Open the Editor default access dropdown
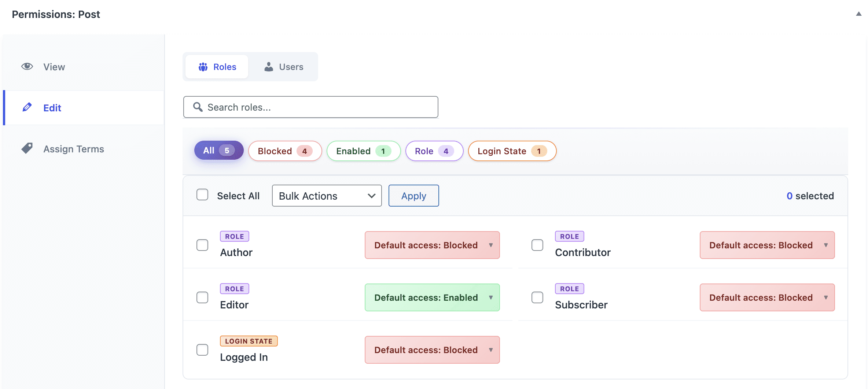Viewport: 868px width, 389px height. (432, 297)
